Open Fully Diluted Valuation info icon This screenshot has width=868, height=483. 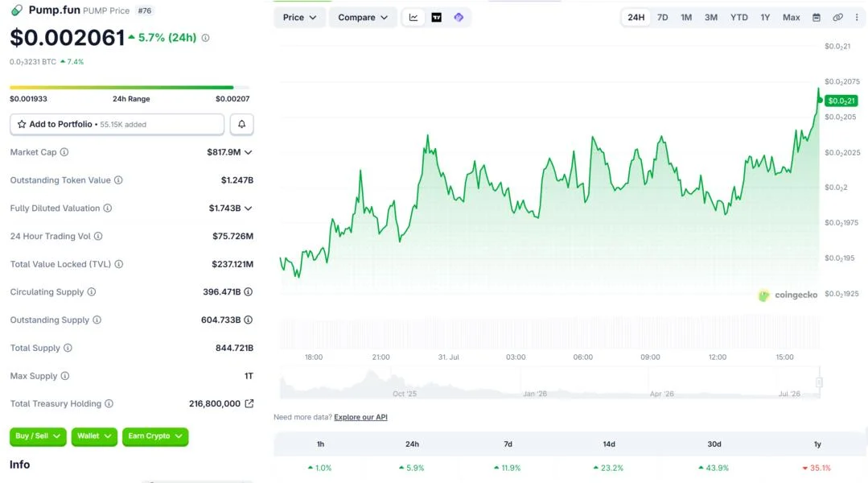[x=107, y=208]
